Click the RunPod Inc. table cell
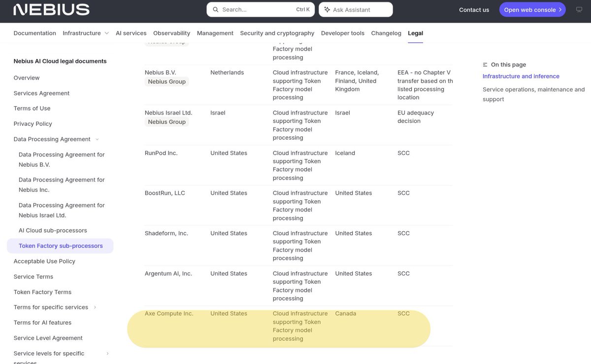This screenshot has height=364, width=591. click(x=161, y=153)
